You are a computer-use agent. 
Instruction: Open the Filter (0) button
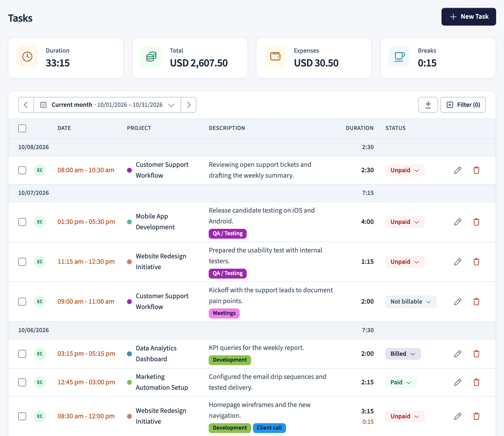click(463, 105)
